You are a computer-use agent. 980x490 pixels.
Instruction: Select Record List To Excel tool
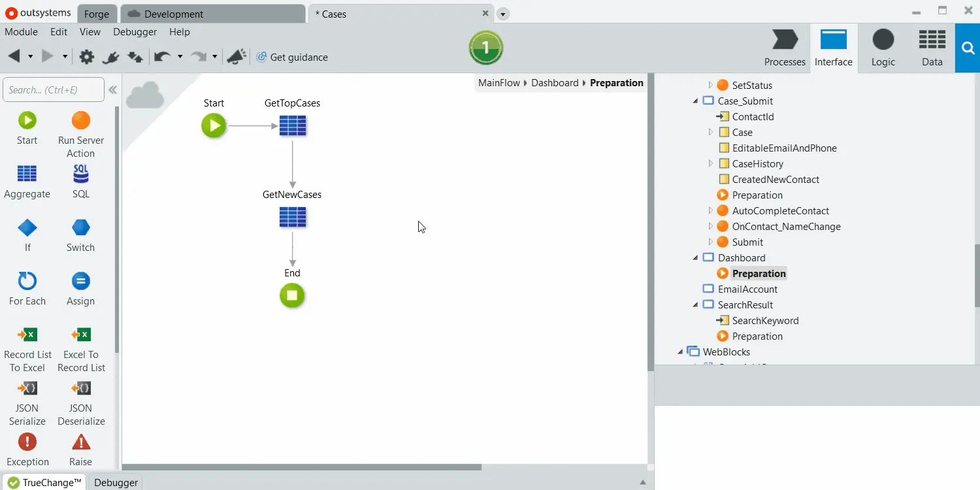27,350
